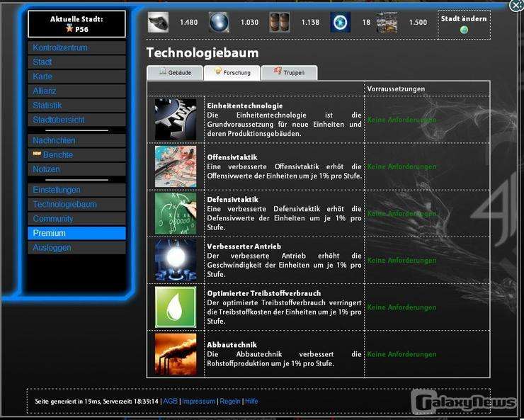
Task: Click Keine Anforderungen in Einheitentechnologie row
Action: pos(401,120)
